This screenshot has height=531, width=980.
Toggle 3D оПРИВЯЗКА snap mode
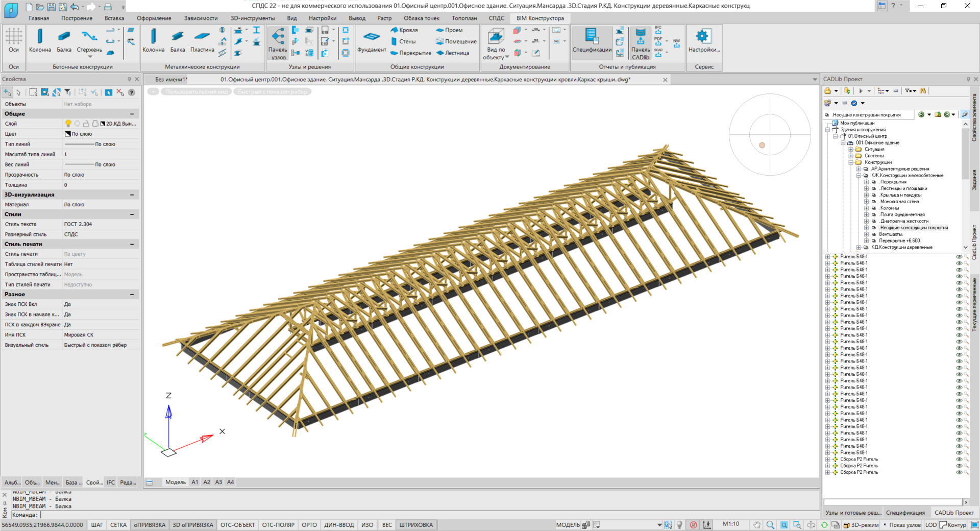coord(193,525)
